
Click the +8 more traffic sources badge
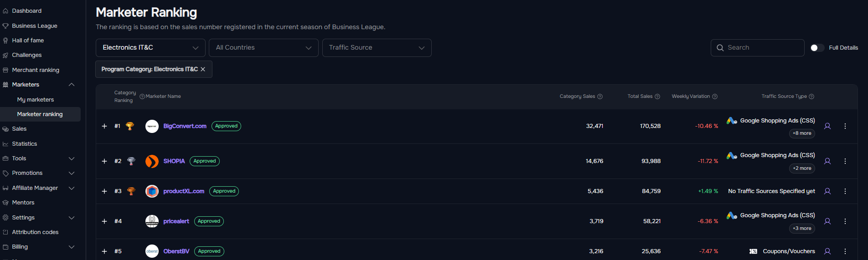[x=802, y=133]
